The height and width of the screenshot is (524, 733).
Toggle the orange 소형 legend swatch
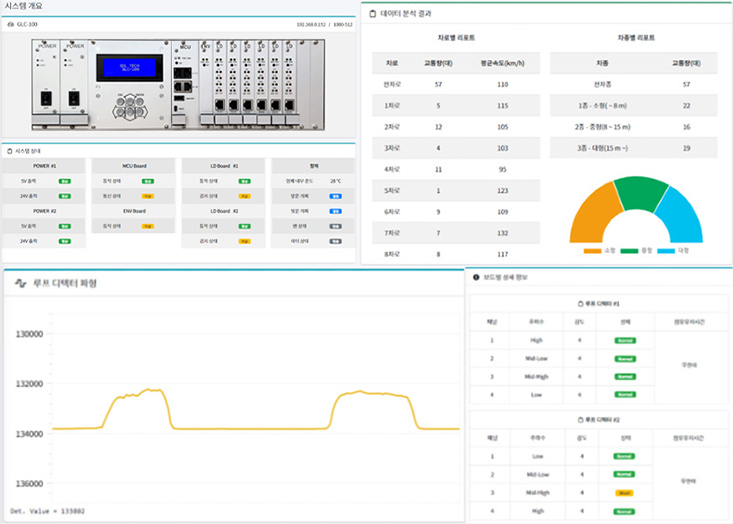pyautogui.click(x=592, y=251)
